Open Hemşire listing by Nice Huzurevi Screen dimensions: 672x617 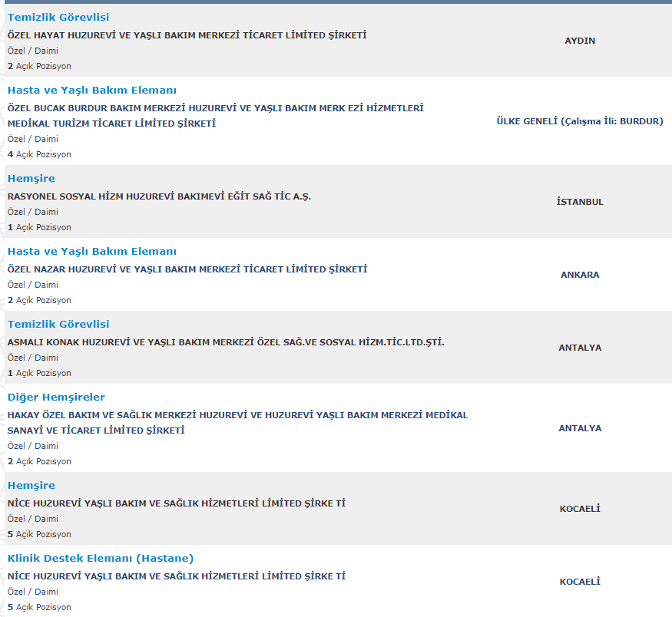31,486
